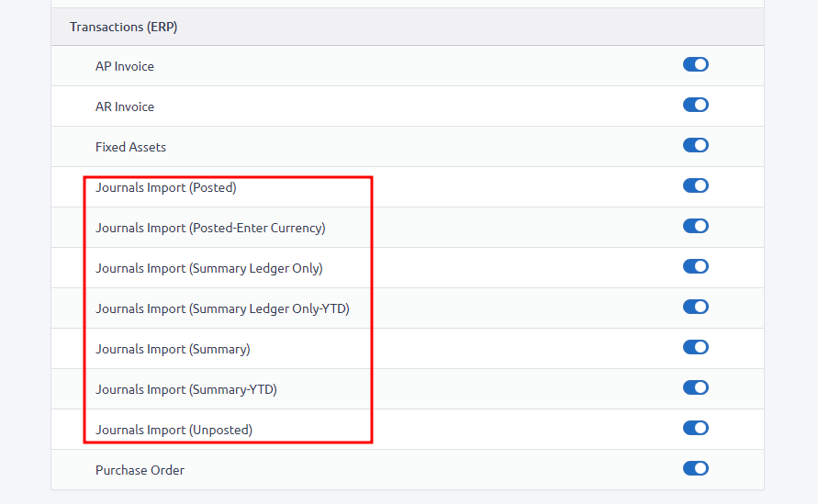Click the Journals Import (Unposted) label
The width and height of the screenshot is (818, 504).
coord(174,430)
